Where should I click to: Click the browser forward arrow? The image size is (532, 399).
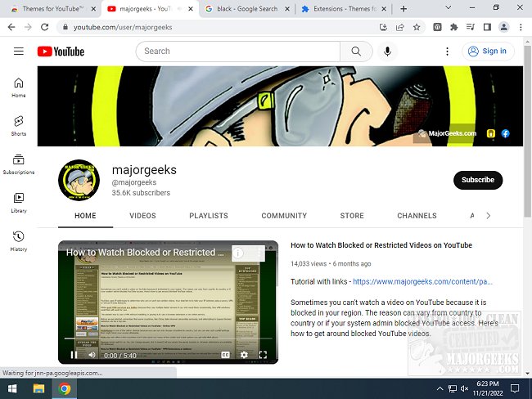[28, 27]
